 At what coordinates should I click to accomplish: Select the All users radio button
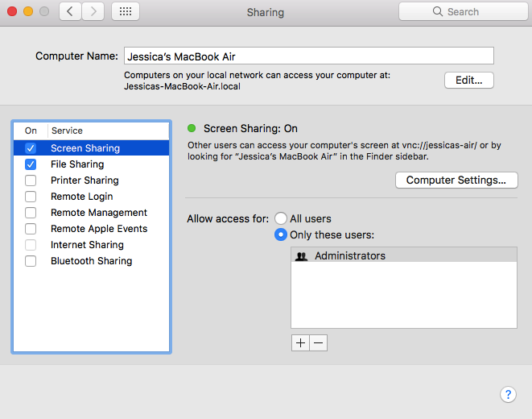pos(281,218)
